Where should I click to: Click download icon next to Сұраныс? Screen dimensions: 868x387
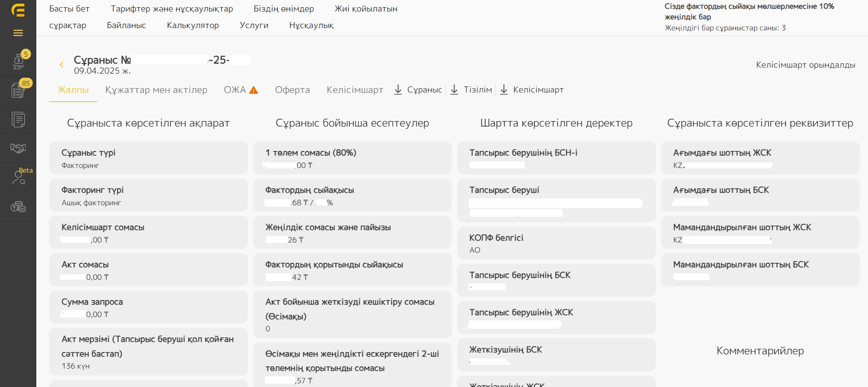coord(398,90)
